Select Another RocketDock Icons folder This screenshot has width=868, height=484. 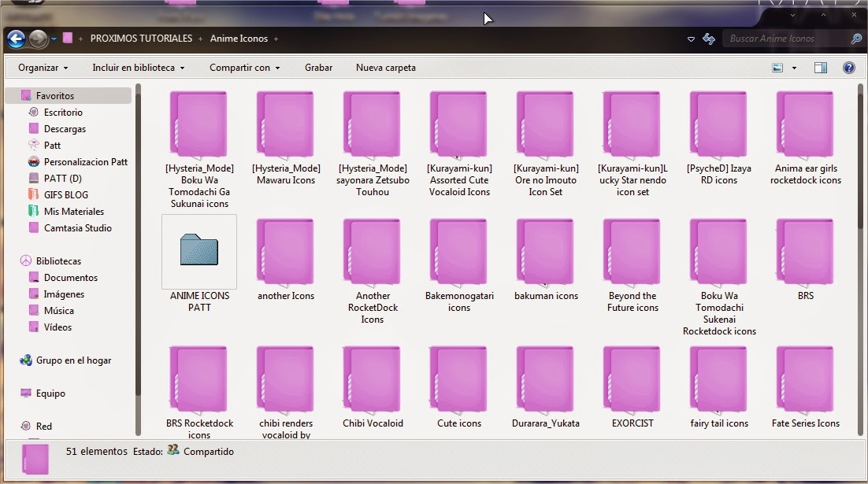tap(373, 271)
